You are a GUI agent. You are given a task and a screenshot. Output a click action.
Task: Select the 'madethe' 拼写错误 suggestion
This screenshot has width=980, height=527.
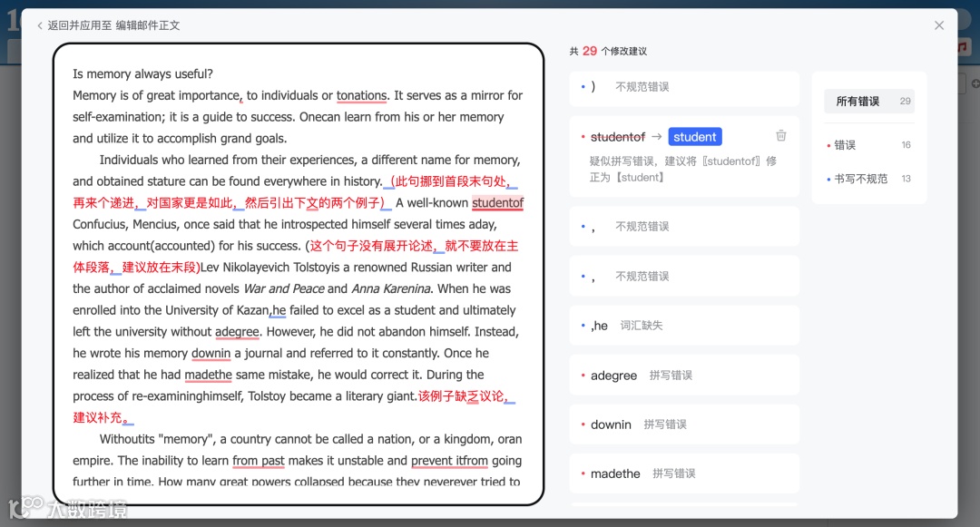[684, 473]
